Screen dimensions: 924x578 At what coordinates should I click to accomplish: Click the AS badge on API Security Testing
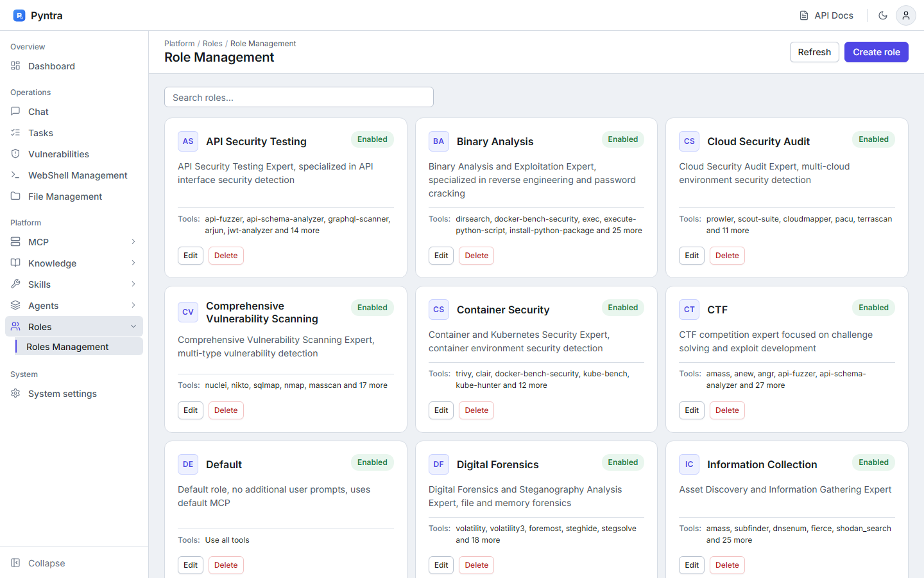click(188, 141)
